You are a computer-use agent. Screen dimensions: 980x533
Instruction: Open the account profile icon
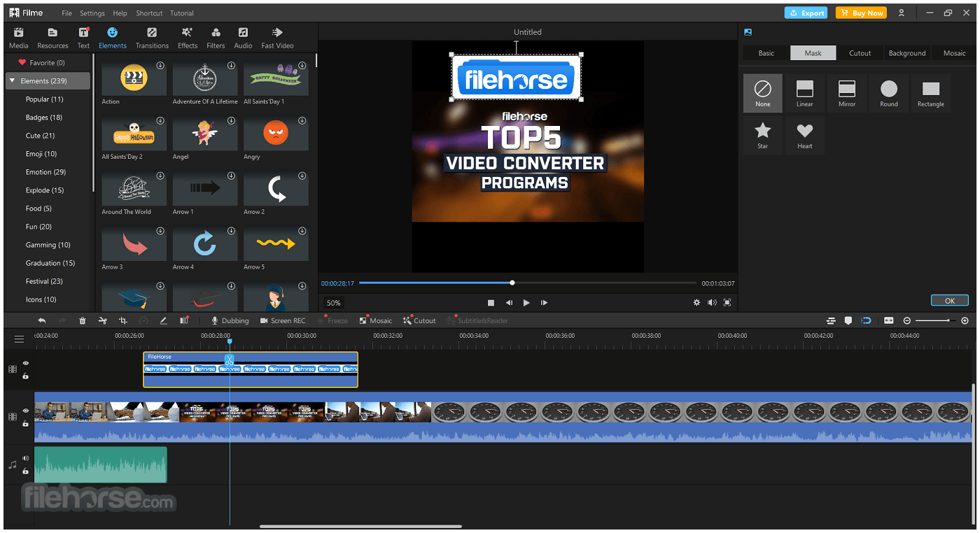(902, 13)
